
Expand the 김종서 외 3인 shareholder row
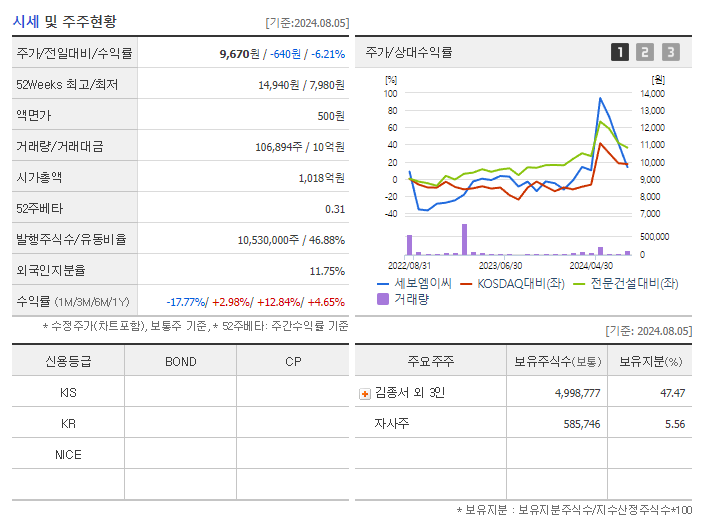tap(365, 394)
